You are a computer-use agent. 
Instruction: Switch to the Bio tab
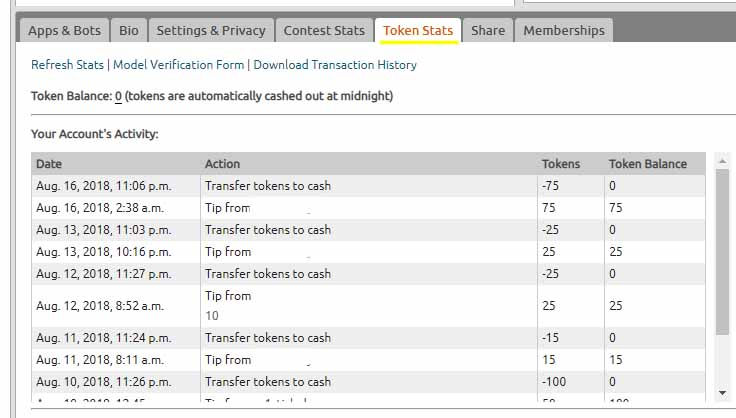129,30
